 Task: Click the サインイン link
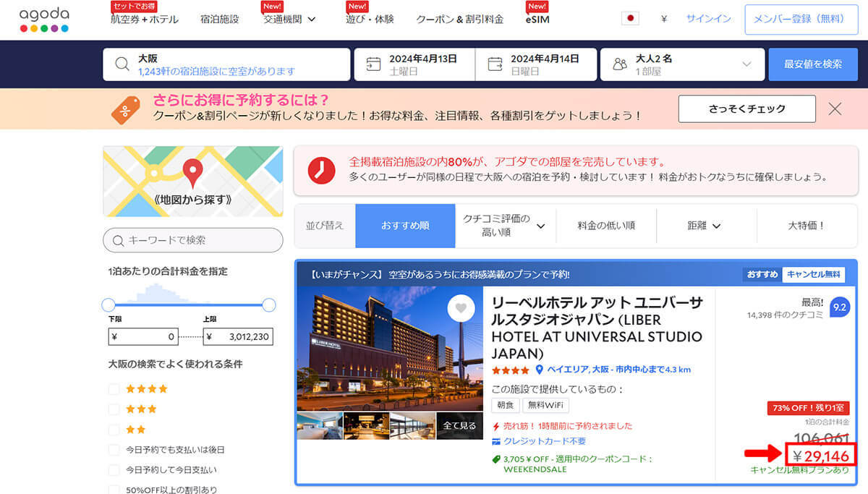(708, 20)
